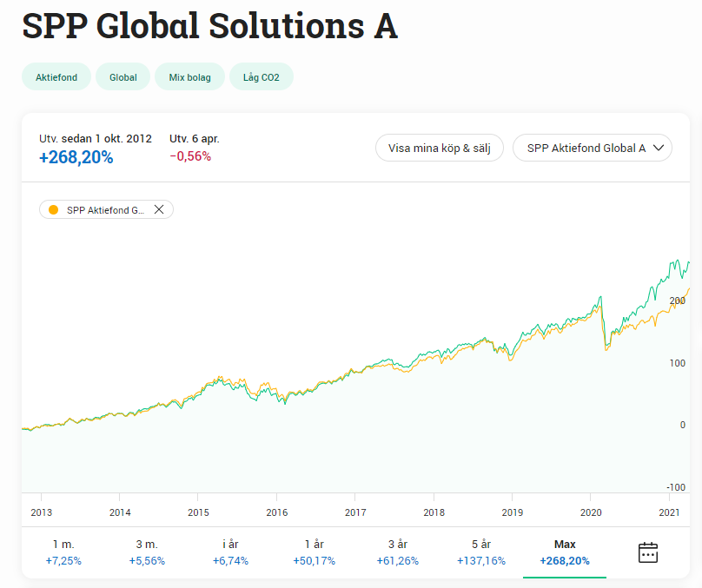Select the Låg CO2 tag
The width and height of the screenshot is (702, 588).
click(262, 77)
